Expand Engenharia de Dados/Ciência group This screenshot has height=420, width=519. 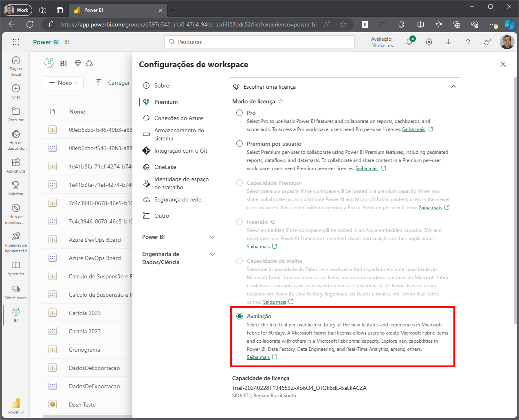point(212,254)
